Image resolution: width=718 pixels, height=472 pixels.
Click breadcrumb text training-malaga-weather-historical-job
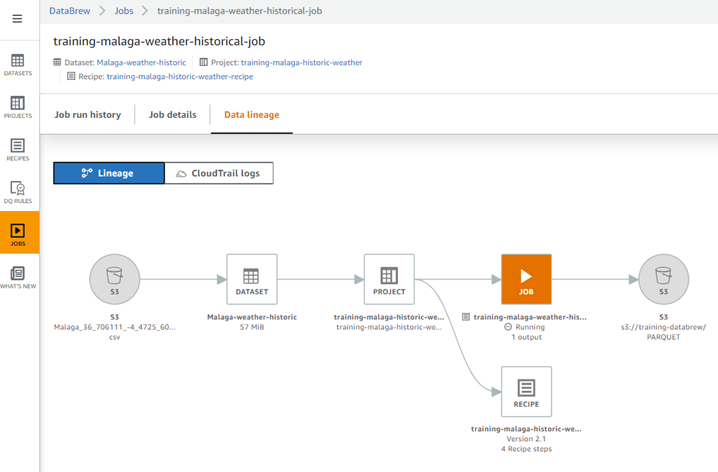239,11
